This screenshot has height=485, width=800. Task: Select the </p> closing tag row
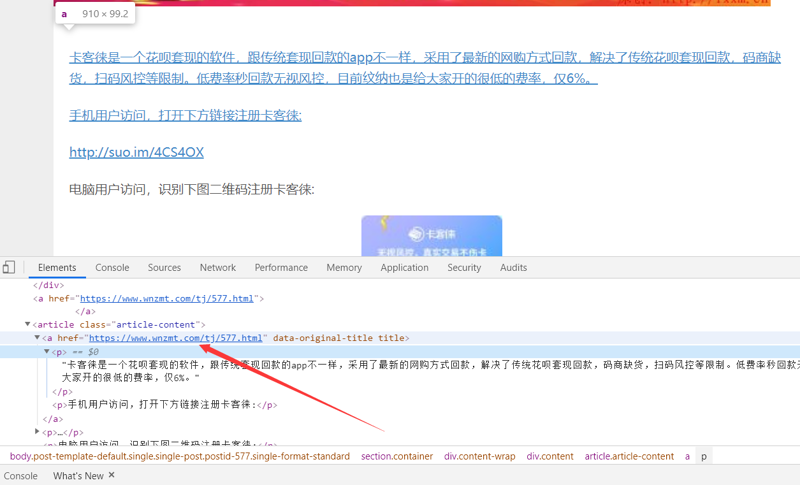click(x=62, y=392)
